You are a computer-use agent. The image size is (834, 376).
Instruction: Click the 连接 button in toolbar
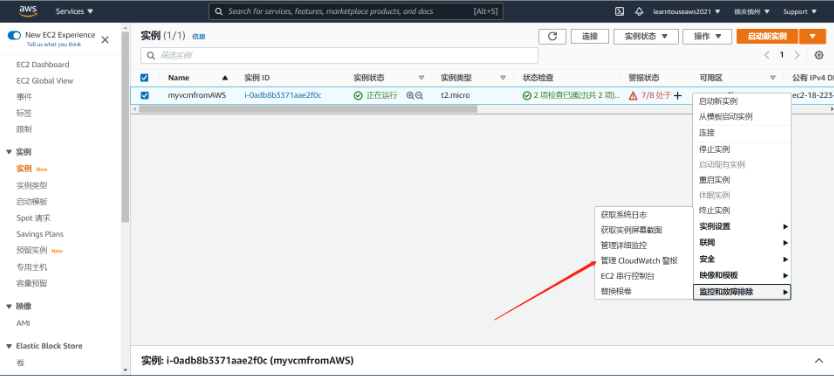click(590, 36)
